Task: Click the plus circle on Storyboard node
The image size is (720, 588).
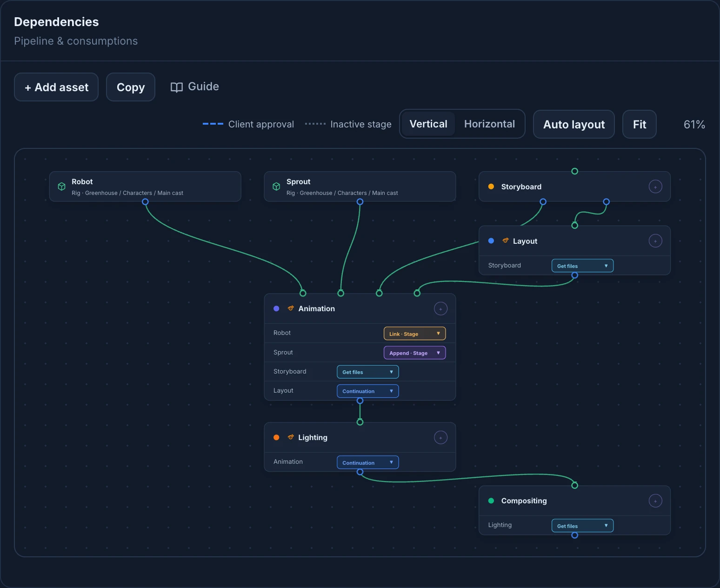Action: [x=655, y=187]
